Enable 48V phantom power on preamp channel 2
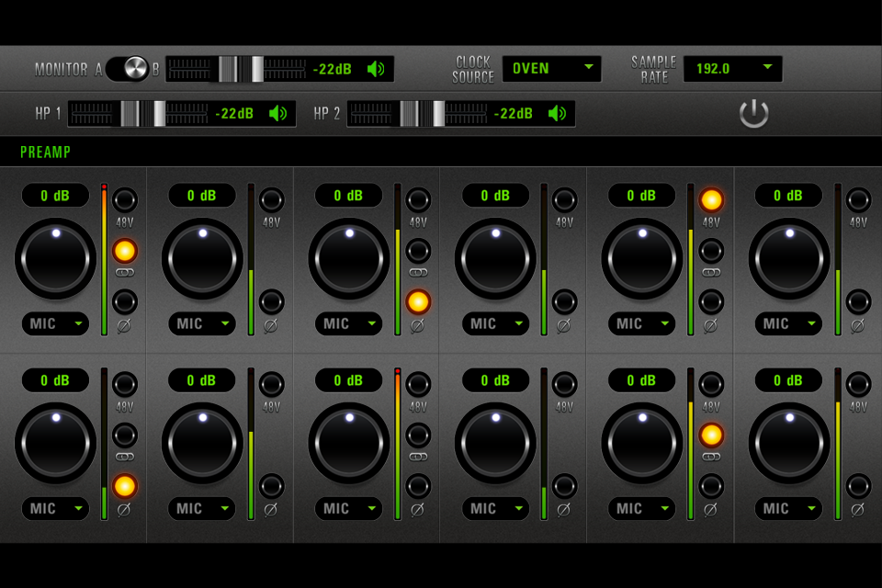This screenshot has width=882, height=588. click(x=272, y=199)
